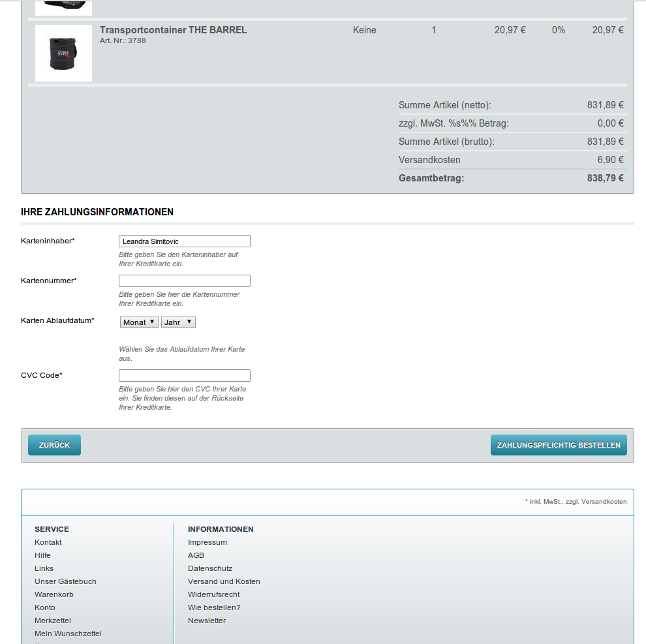Open the Widerrufsrecht link
Screen dimensions: 646x644
coord(213,594)
